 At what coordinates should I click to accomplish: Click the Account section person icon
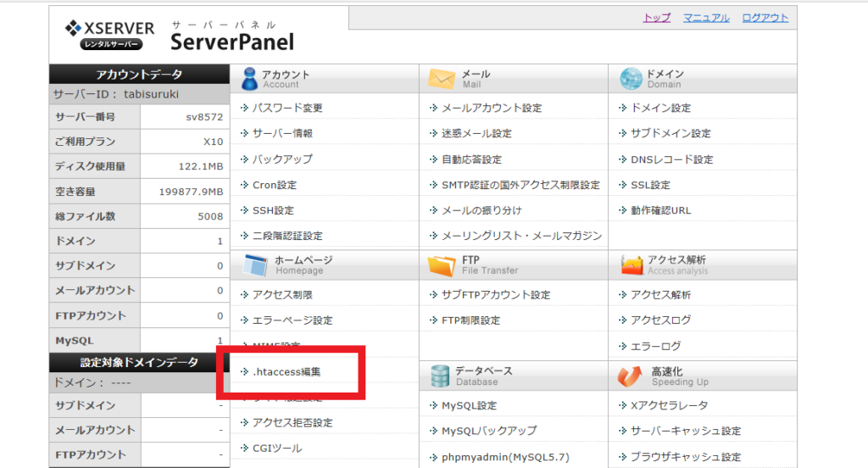[x=250, y=79]
